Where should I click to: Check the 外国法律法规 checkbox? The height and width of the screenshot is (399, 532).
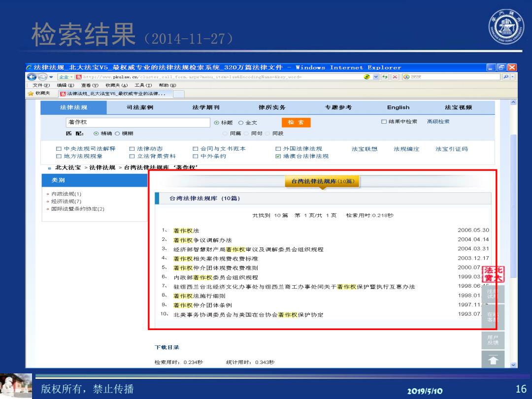[278, 149]
